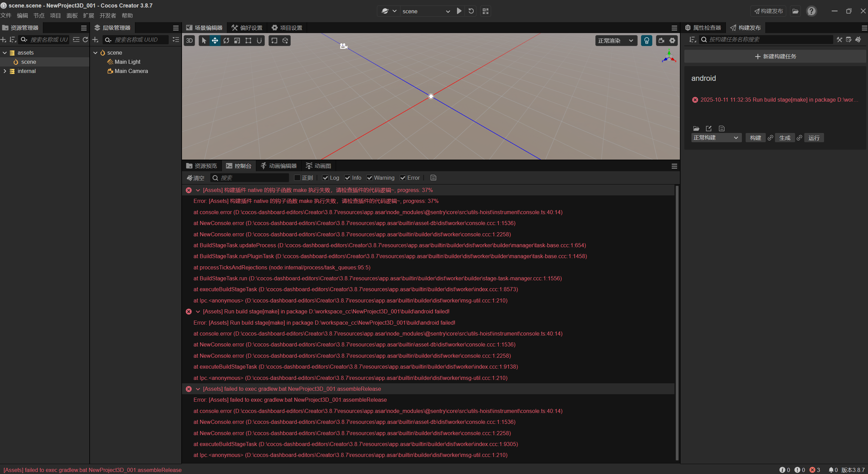Uncheck the Warning log filter
Screen dimensions: 868x474
[370, 178]
